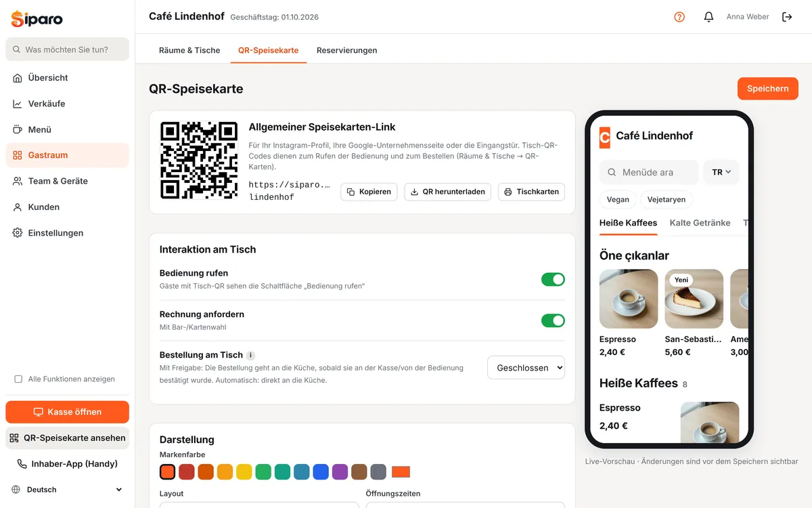Image resolution: width=812 pixels, height=508 pixels.
Task: Switch to the Räume & Tische tab
Action: [189, 50]
